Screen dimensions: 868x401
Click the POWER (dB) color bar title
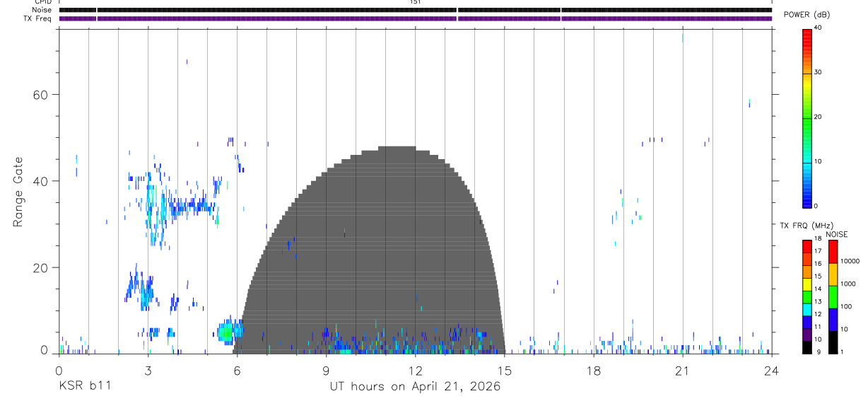(807, 14)
